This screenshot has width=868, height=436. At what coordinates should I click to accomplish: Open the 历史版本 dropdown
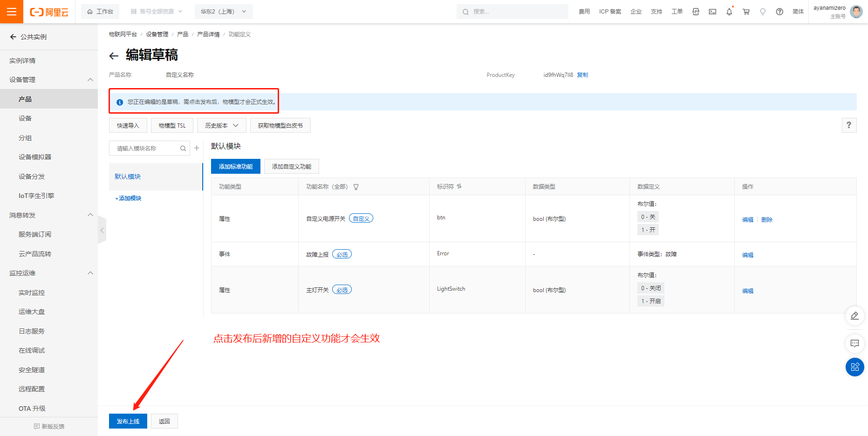coord(221,125)
